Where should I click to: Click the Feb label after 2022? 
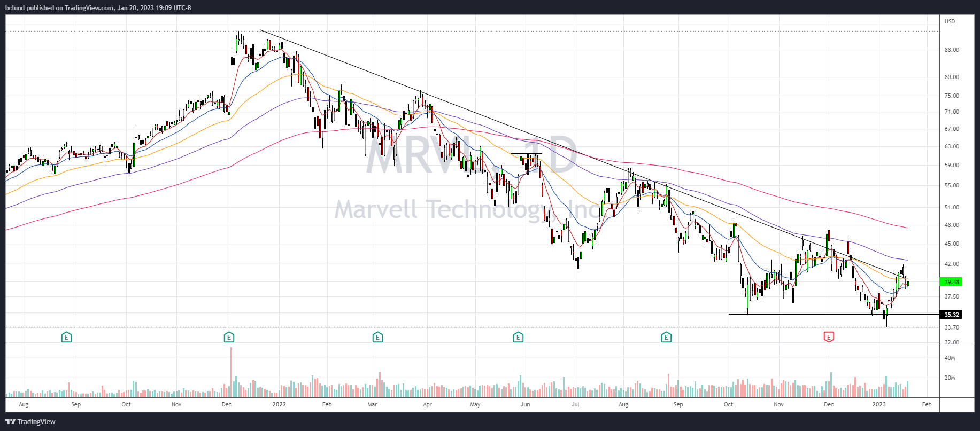[327, 404]
